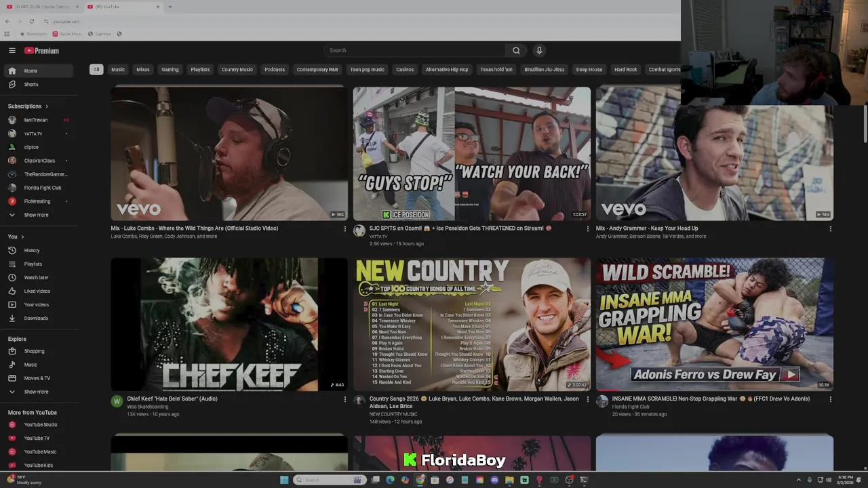The width and height of the screenshot is (868, 488).
Task: Select the Music filter chip
Action: (118, 69)
